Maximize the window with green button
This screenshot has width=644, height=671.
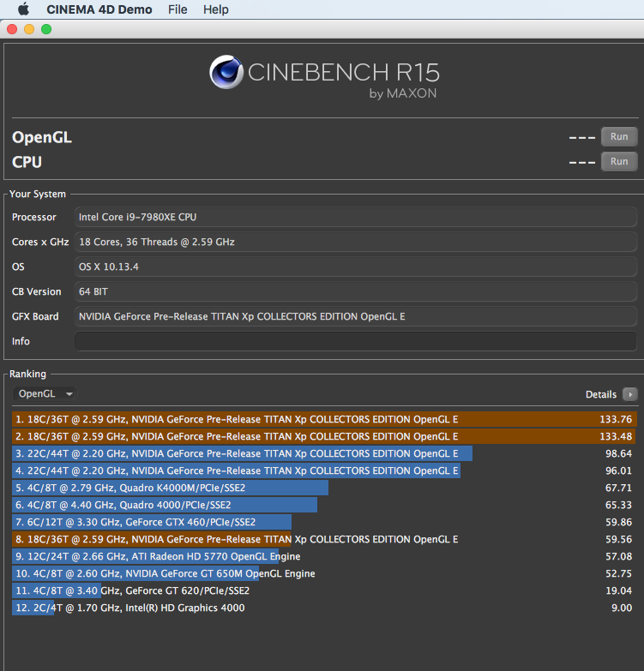pyautogui.click(x=46, y=29)
